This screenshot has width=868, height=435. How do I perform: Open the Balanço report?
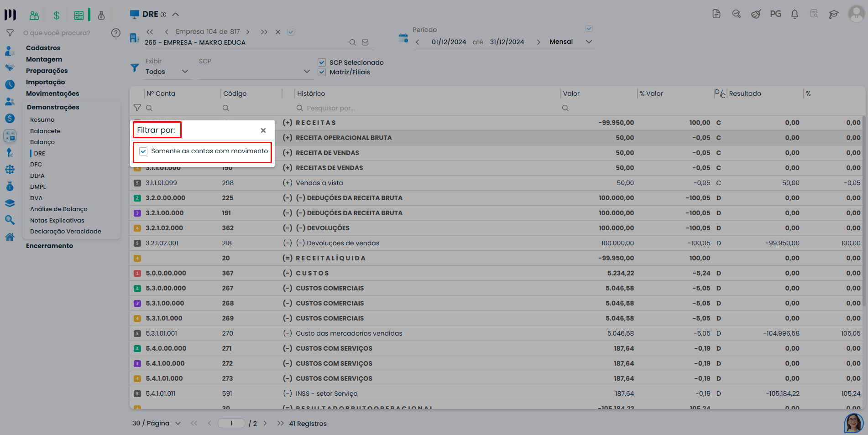tap(42, 142)
